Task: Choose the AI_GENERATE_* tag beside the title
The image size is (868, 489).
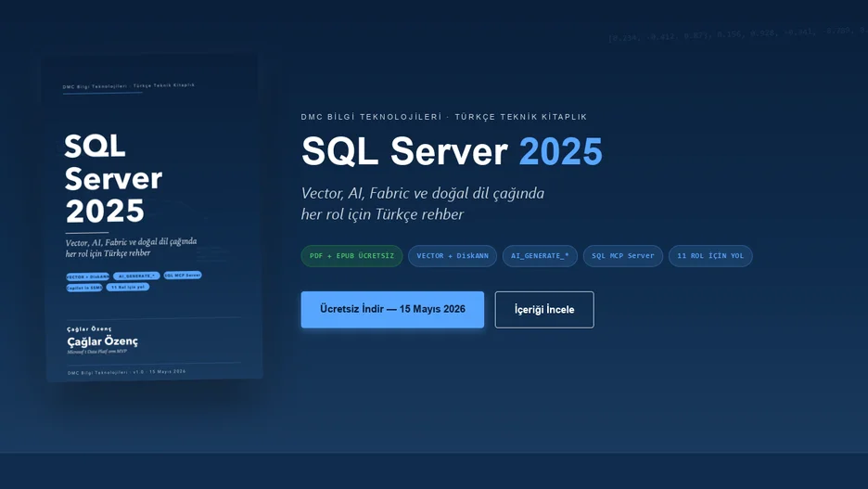Action: [x=540, y=256]
